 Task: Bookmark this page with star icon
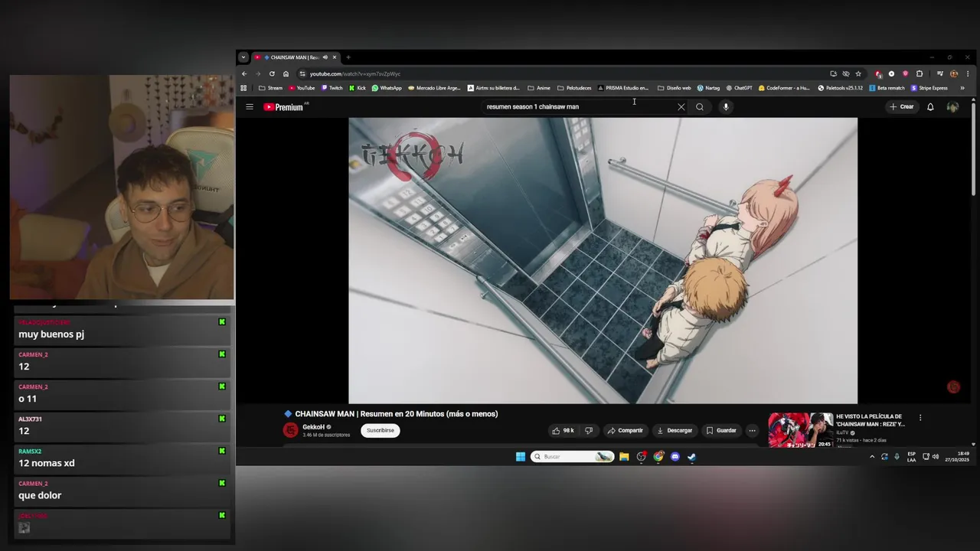click(858, 74)
